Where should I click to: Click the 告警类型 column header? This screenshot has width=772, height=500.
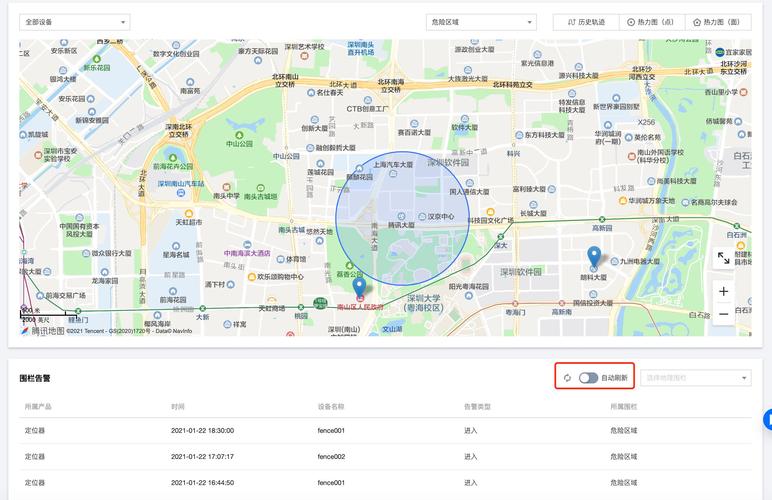[477, 406]
